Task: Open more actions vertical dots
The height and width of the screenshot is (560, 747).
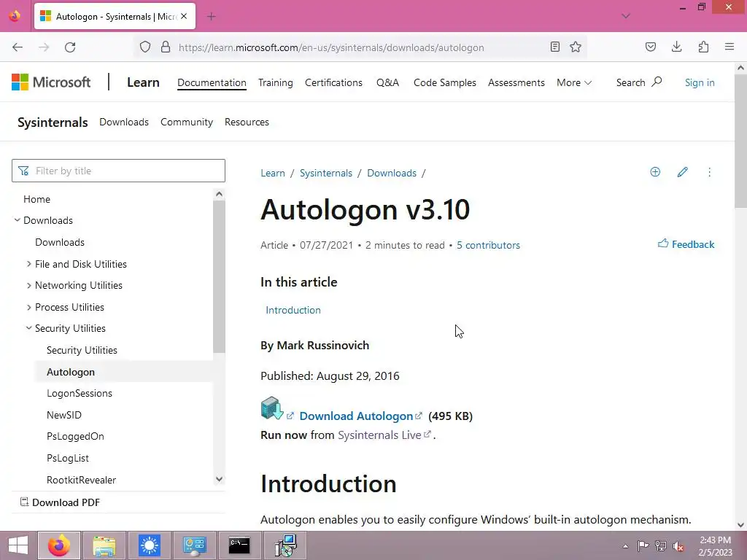Action: click(709, 172)
